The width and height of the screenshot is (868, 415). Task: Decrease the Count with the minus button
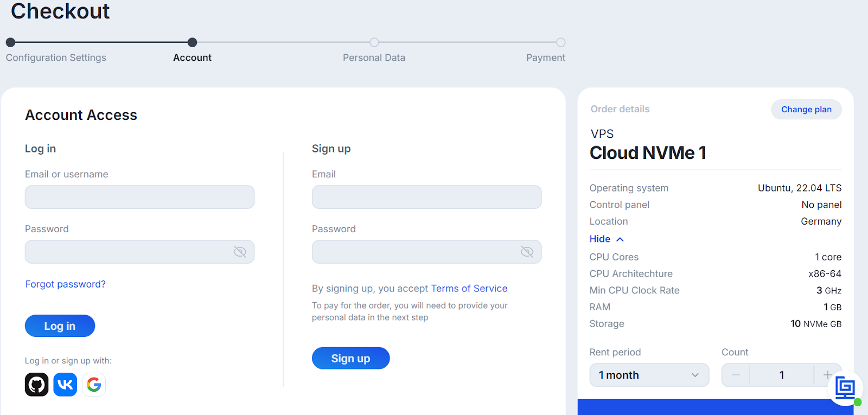[x=736, y=375]
